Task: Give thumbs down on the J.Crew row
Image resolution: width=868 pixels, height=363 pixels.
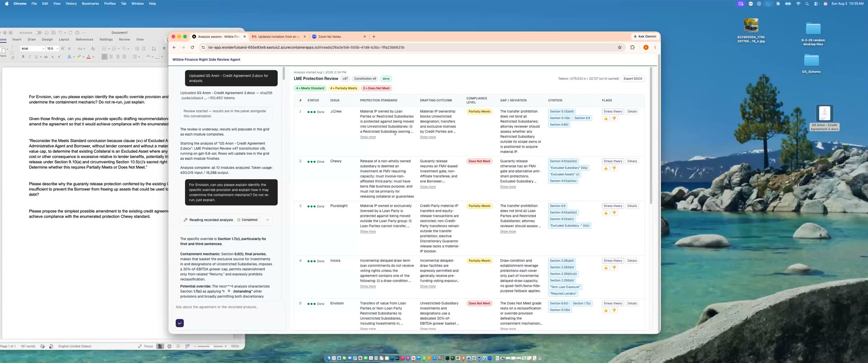Action: click(614, 119)
